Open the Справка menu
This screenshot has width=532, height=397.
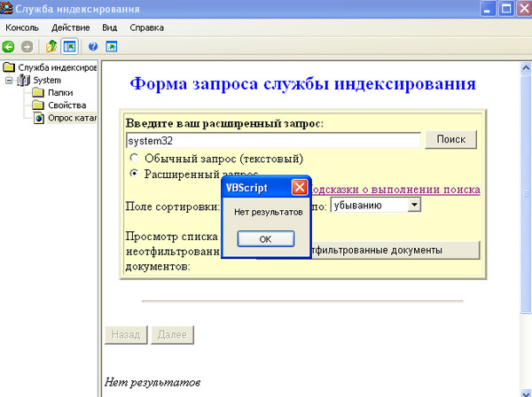click(x=146, y=27)
